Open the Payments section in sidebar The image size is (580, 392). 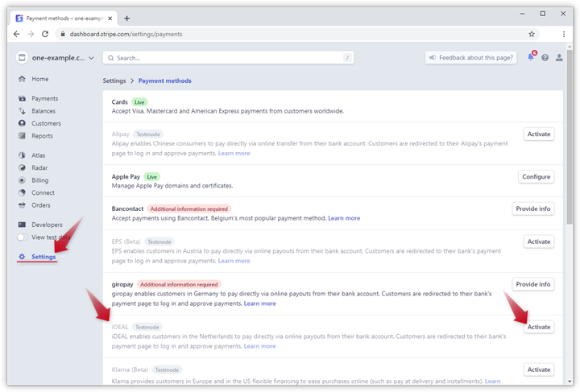pyautogui.click(x=43, y=98)
